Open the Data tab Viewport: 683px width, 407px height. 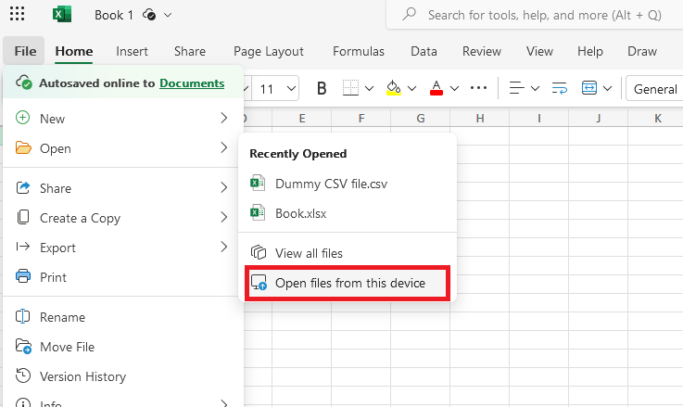click(x=423, y=51)
